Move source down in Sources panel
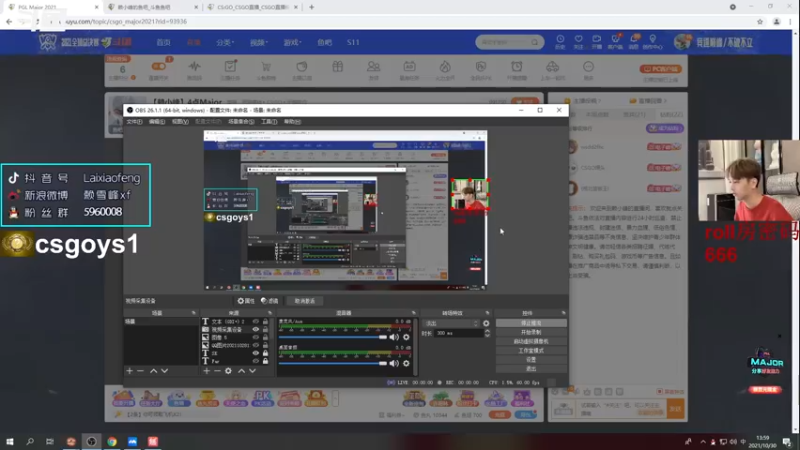 [x=252, y=371]
